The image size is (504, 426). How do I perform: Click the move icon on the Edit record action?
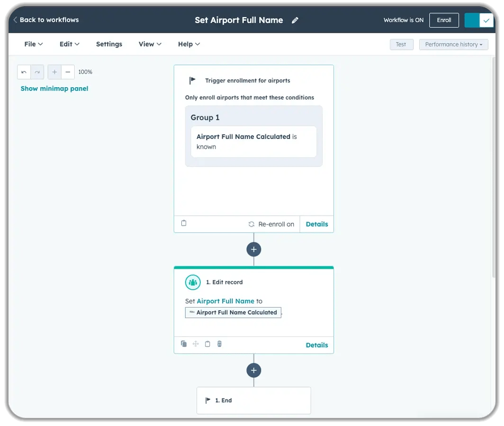point(196,344)
